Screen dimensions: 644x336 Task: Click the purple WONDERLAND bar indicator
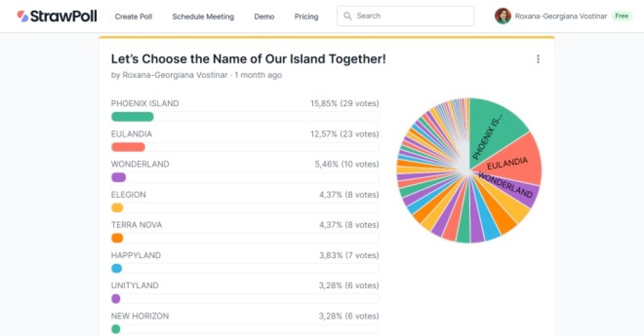118,177
